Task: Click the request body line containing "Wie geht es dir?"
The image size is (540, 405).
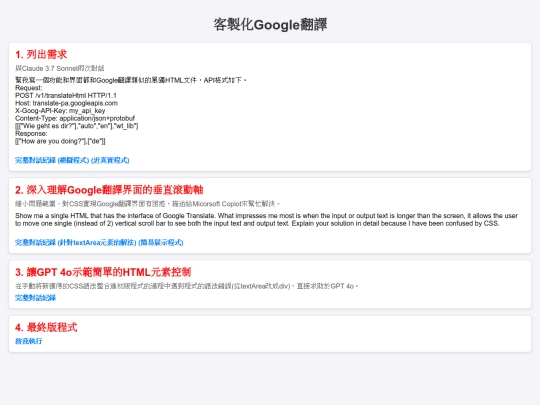Action: click(76, 126)
